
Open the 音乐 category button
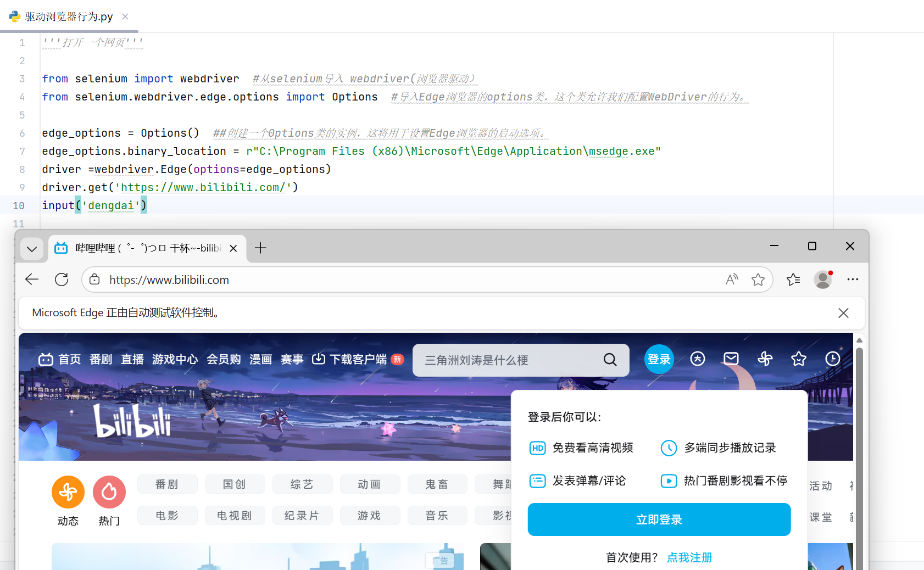click(x=437, y=516)
